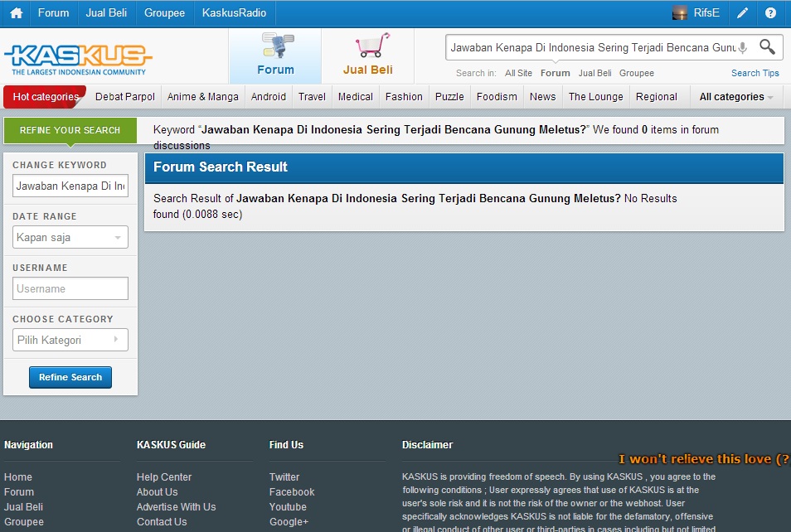The height and width of the screenshot is (532, 791).
Task: Open footer Home link
Action: [x=18, y=477]
